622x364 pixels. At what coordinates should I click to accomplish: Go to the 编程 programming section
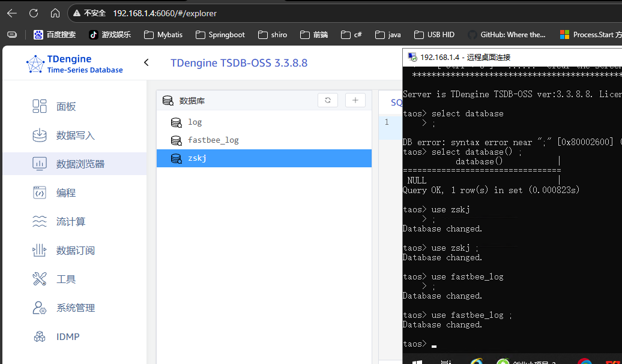(65, 193)
